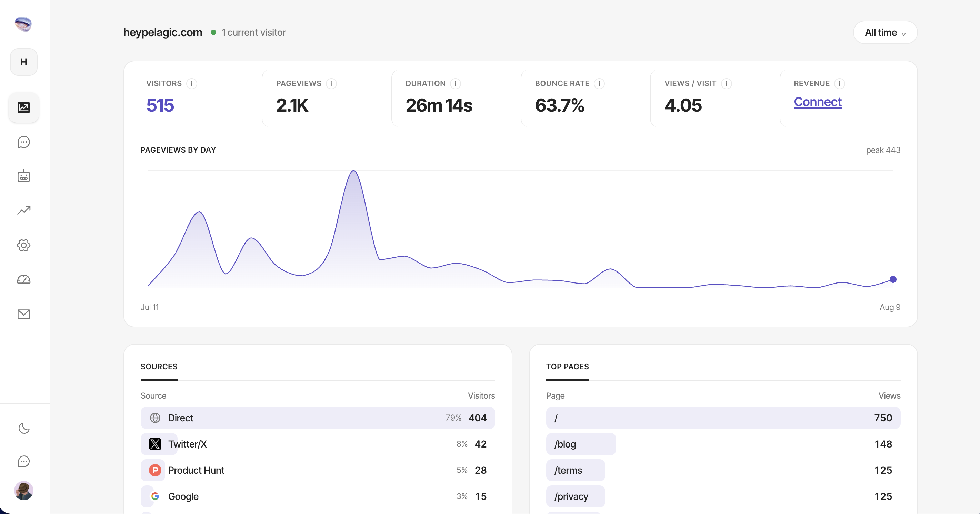Image resolution: width=980 pixels, height=514 pixels.
Task: Open the trending arrow icon in sidebar
Action: pyautogui.click(x=23, y=210)
